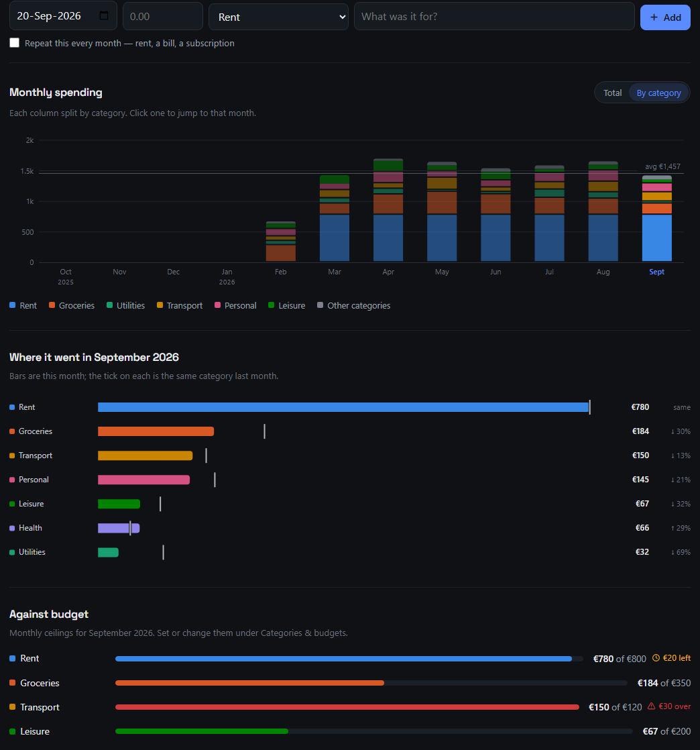Click the Leisure legend entry
Screen dimensions: 700x750
pyautogui.click(x=286, y=305)
